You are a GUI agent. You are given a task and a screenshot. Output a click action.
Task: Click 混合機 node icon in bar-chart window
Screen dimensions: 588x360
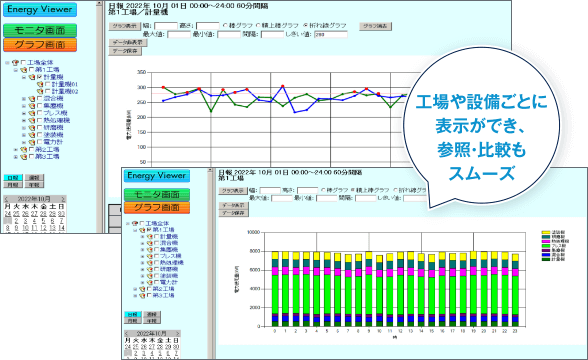(150, 243)
